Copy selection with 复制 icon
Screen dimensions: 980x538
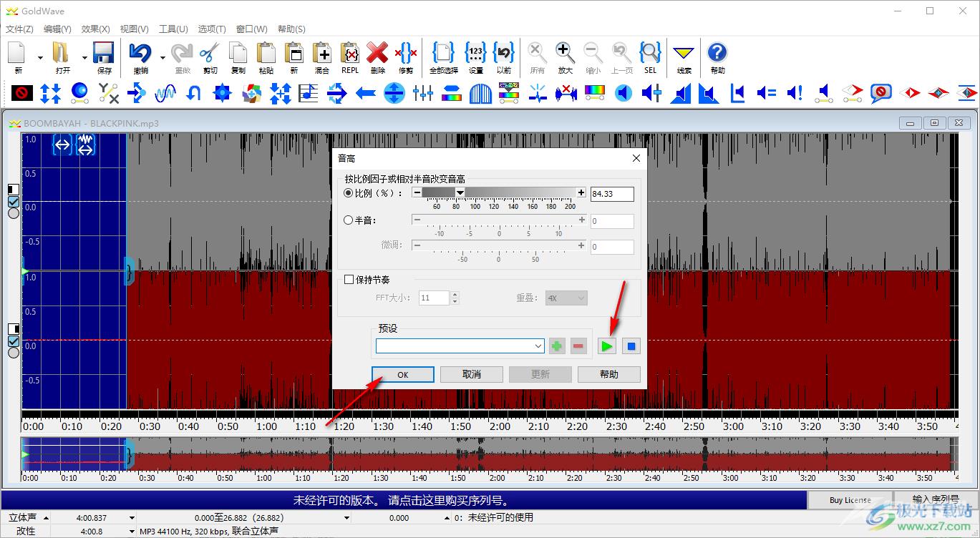tap(238, 53)
